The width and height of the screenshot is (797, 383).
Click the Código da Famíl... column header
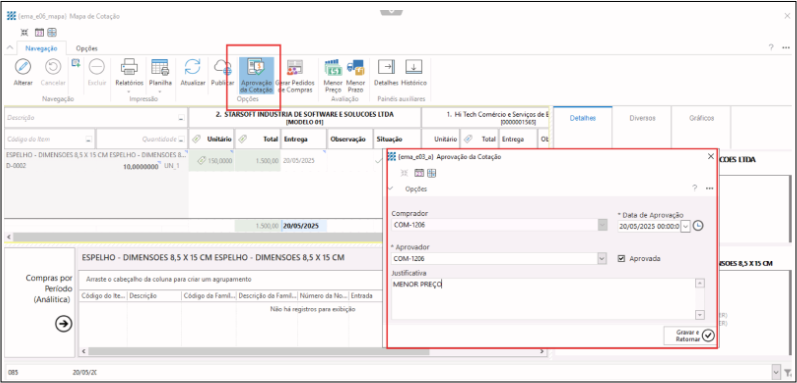coord(208,295)
